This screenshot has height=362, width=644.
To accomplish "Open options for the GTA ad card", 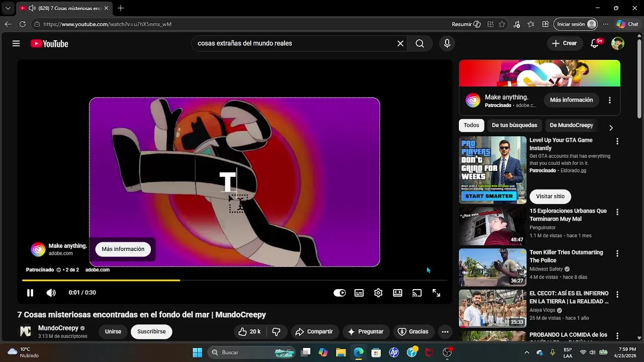I will (617, 141).
